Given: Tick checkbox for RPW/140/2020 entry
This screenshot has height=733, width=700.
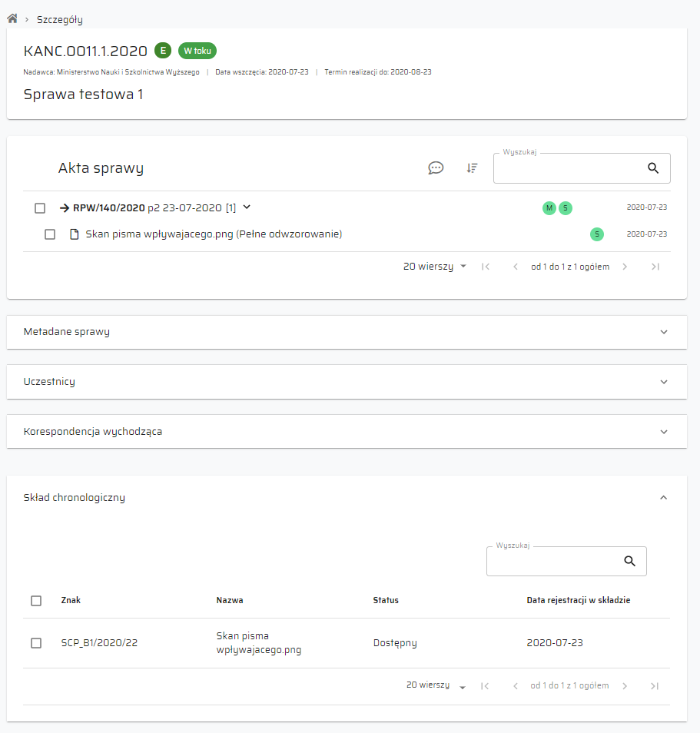Looking at the screenshot, I should click(40, 208).
